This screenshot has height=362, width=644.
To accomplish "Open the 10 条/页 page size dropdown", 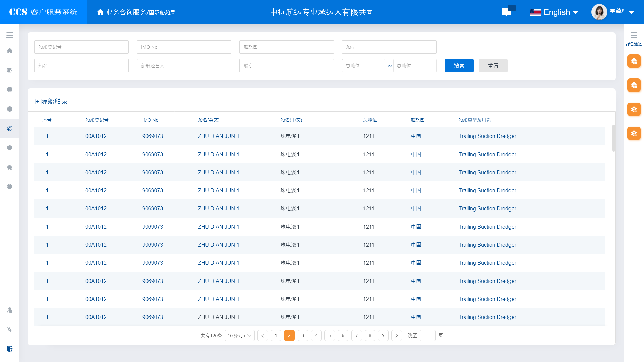I will pyautogui.click(x=239, y=336).
